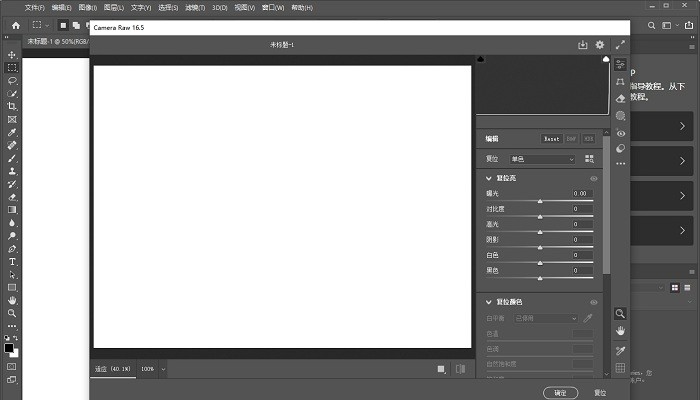
Task: Pick the Lasso tool in left toolbar
Action: 12,80
